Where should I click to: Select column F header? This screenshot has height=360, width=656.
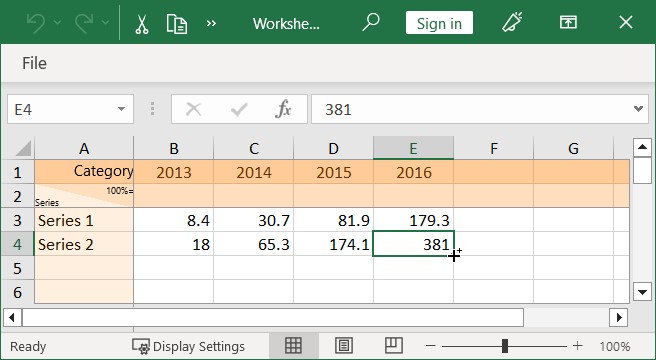tap(494, 148)
